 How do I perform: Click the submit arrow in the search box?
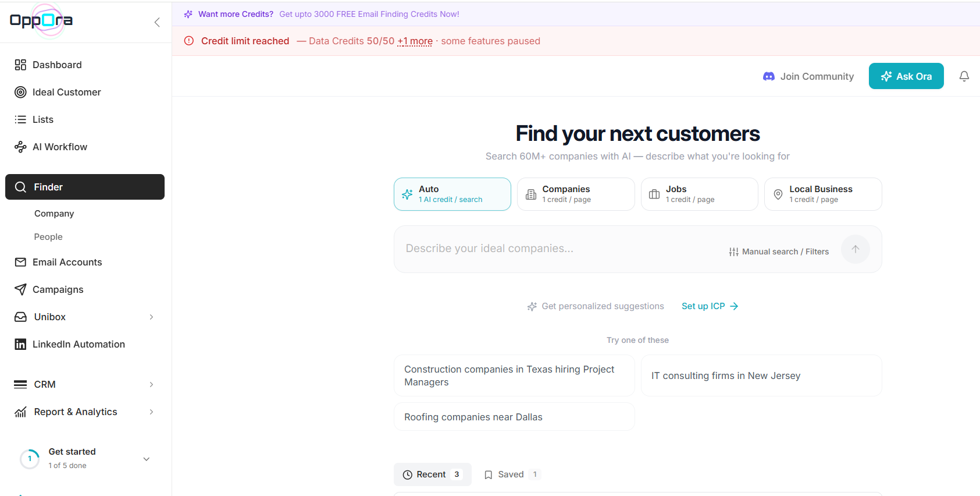click(x=855, y=249)
